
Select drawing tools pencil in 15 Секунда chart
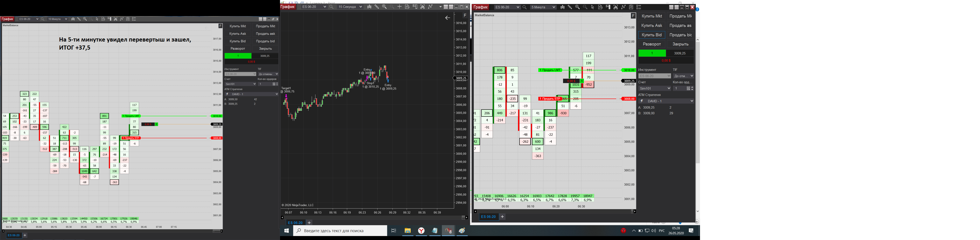pos(377,7)
